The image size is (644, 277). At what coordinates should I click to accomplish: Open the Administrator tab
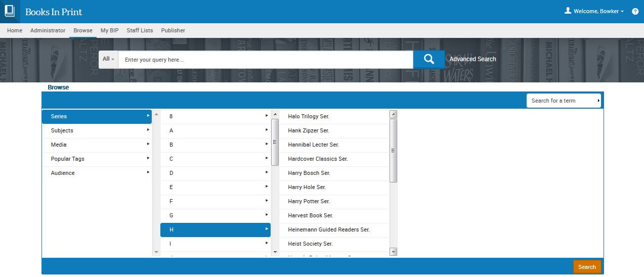(48, 30)
